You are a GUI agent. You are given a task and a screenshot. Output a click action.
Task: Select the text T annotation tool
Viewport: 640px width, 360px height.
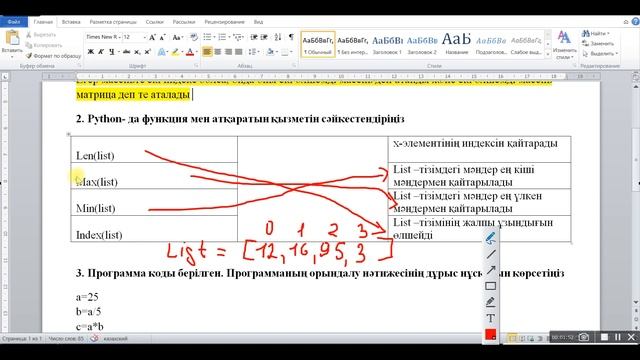pyautogui.click(x=491, y=318)
